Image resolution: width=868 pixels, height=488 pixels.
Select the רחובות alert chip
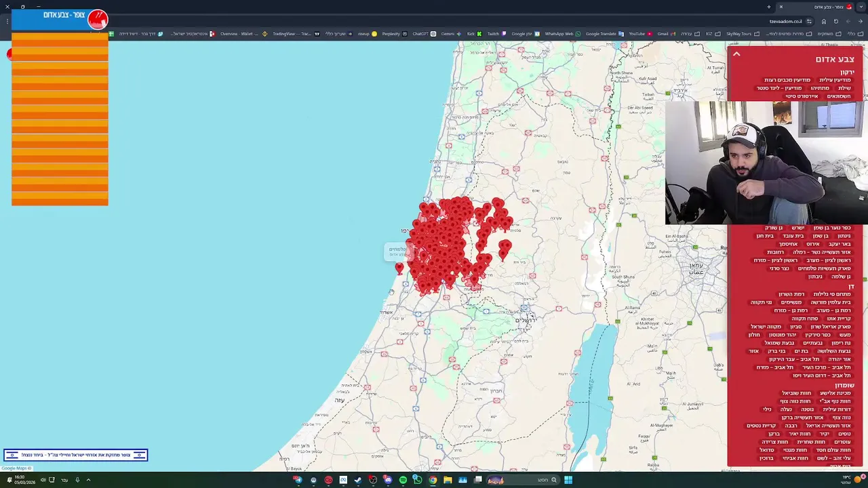click(x=775, y=252)
